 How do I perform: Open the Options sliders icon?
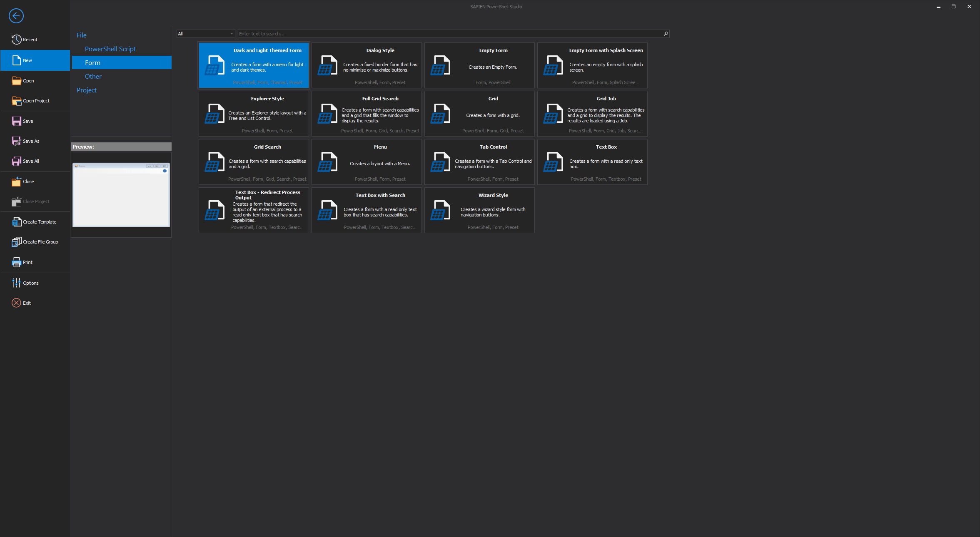[x=16, y=283]
